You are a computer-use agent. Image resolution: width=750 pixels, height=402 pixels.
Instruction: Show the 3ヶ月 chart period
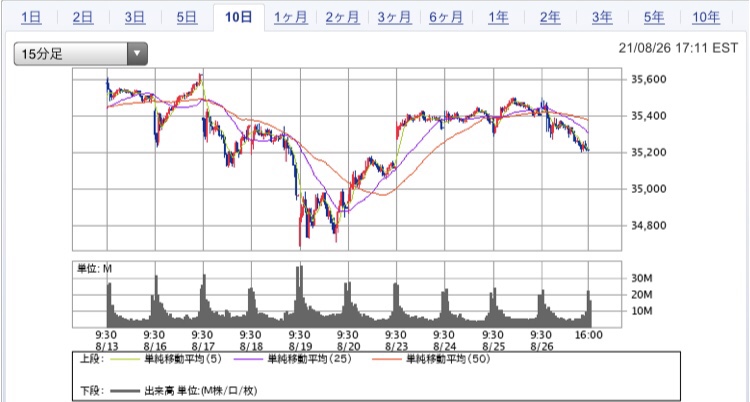[x=395, y=18]
